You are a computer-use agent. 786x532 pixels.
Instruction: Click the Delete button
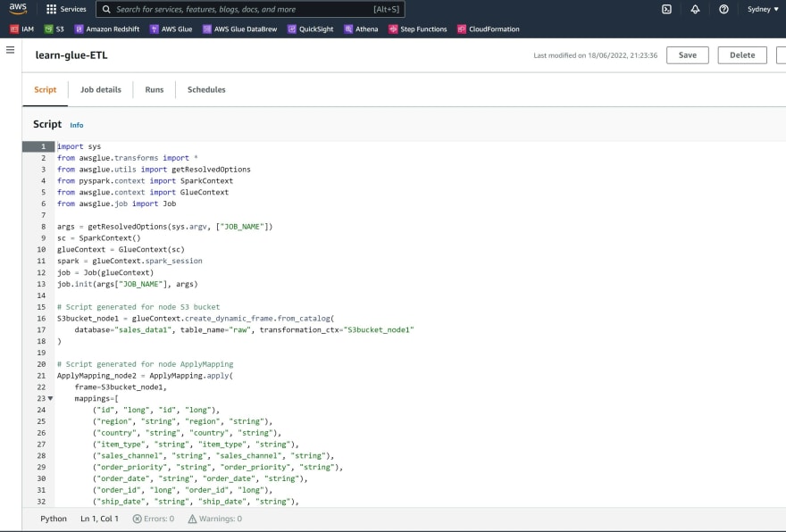[x=742, y=55]
